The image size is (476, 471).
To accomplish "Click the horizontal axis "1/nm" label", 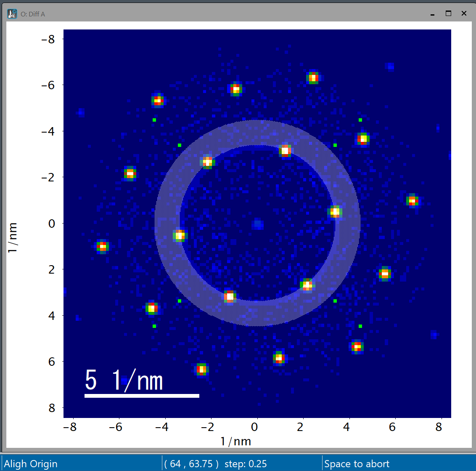I will (236, 441).
